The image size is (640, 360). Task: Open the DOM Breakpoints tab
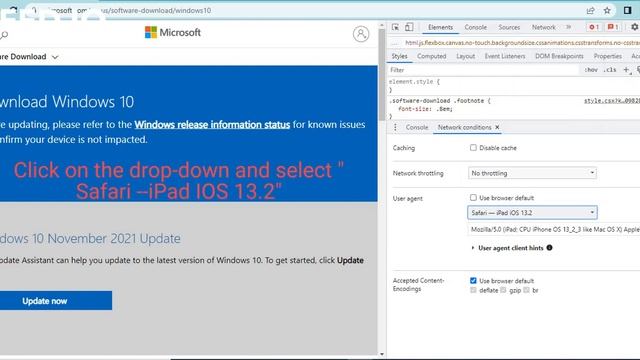point(559,56)
